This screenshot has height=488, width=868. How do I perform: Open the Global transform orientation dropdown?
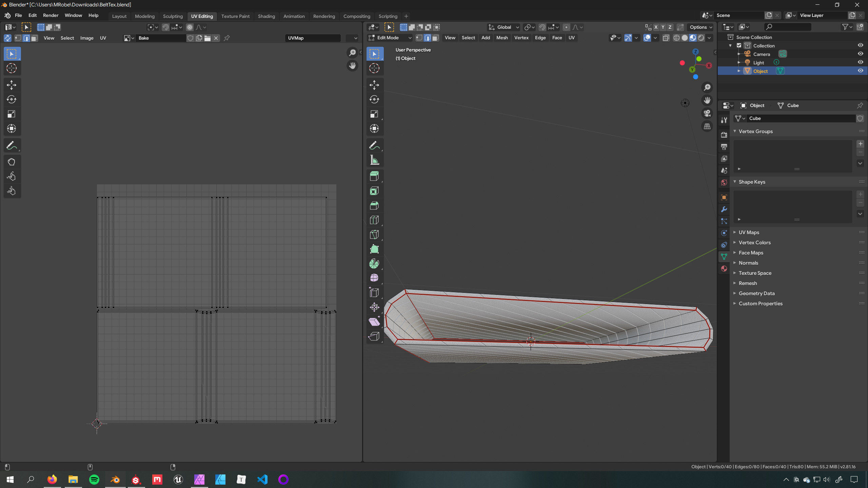pos(503,27)
